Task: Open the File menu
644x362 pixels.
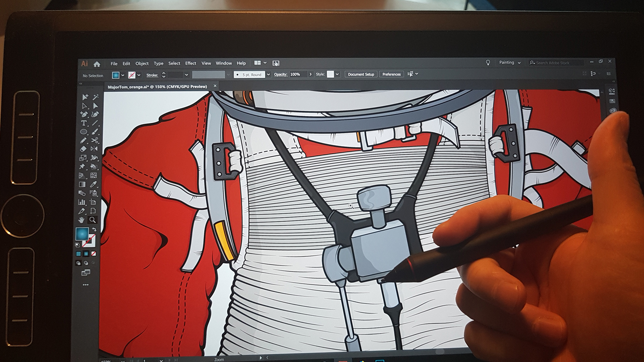Action: [x=114, y=64]
